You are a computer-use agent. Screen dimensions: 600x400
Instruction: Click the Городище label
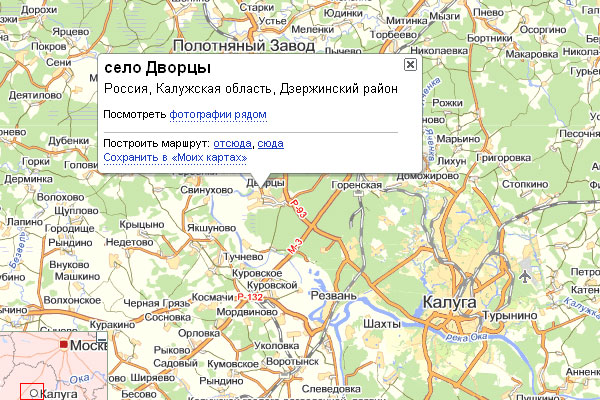70,229
